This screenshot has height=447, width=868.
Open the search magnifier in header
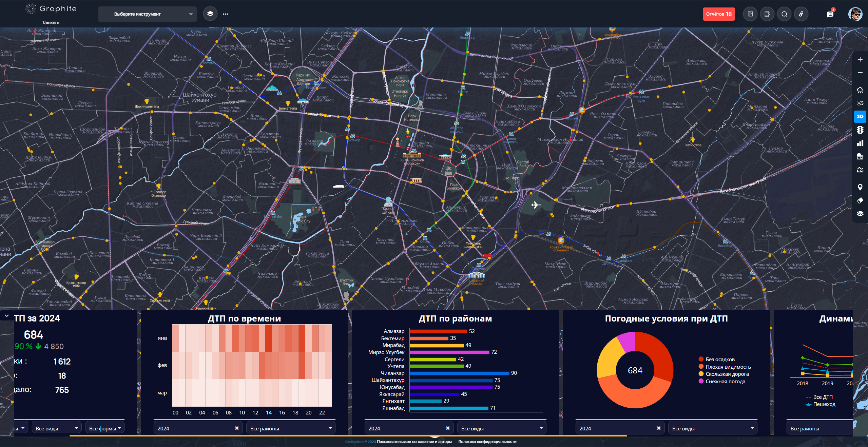click(784, 14)
